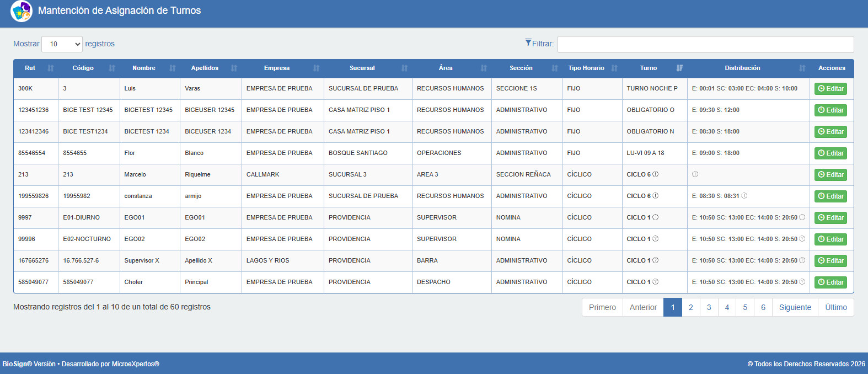Open info icon beside CICLO 6 in Marcelo row

coord(656,174)
